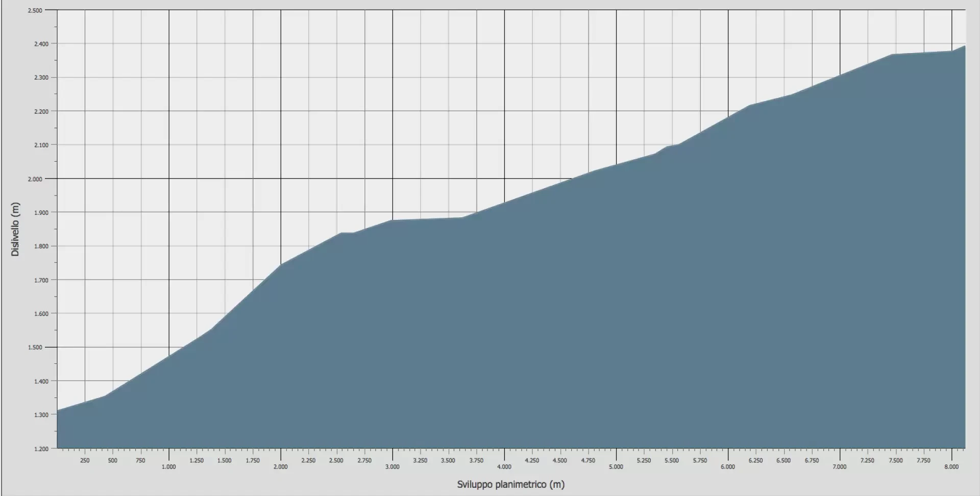Click the 3.250 distance axis label
The width and height of the screenshot is (980, 496).
point(421,460)
